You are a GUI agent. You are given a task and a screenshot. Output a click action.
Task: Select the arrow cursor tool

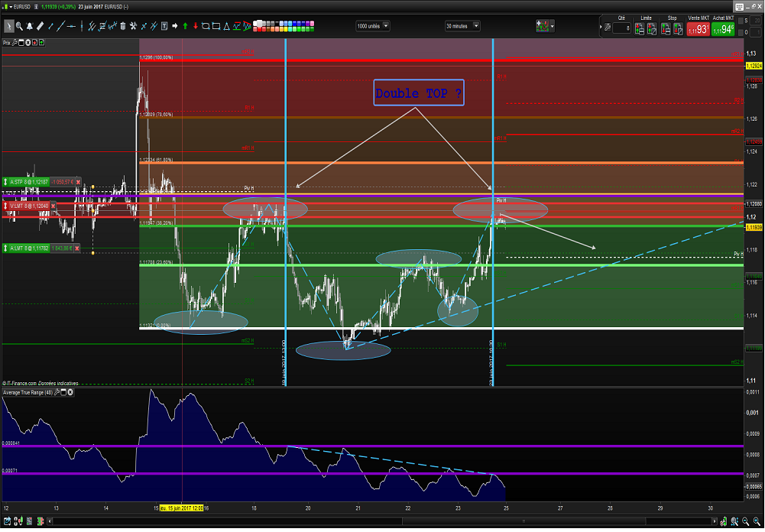pyautogui.click(x=9, y=26)
